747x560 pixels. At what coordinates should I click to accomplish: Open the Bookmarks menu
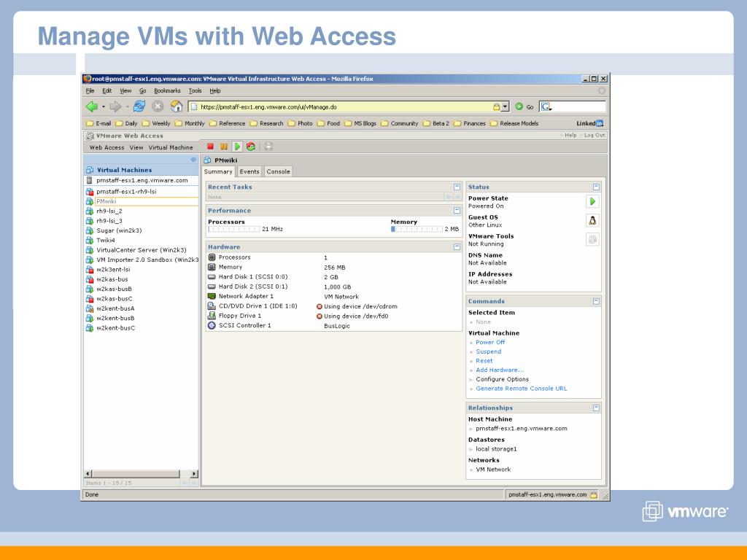167,90
